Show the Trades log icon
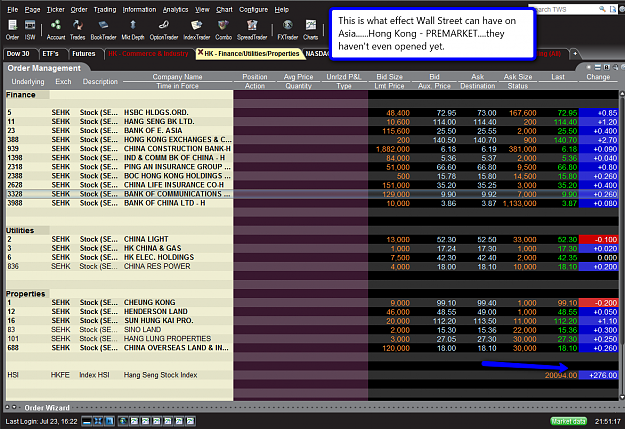 click(77, 30)
